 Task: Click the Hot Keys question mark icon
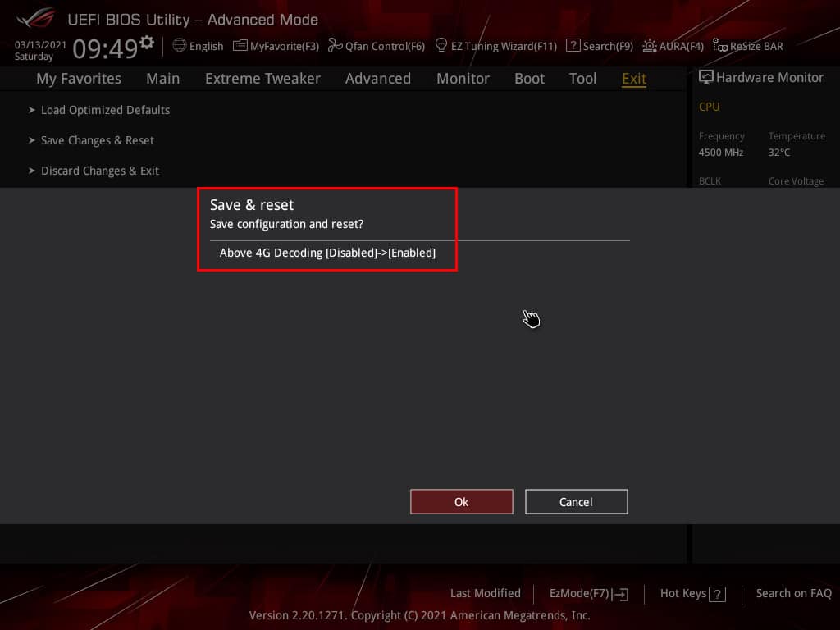(717, 594)
